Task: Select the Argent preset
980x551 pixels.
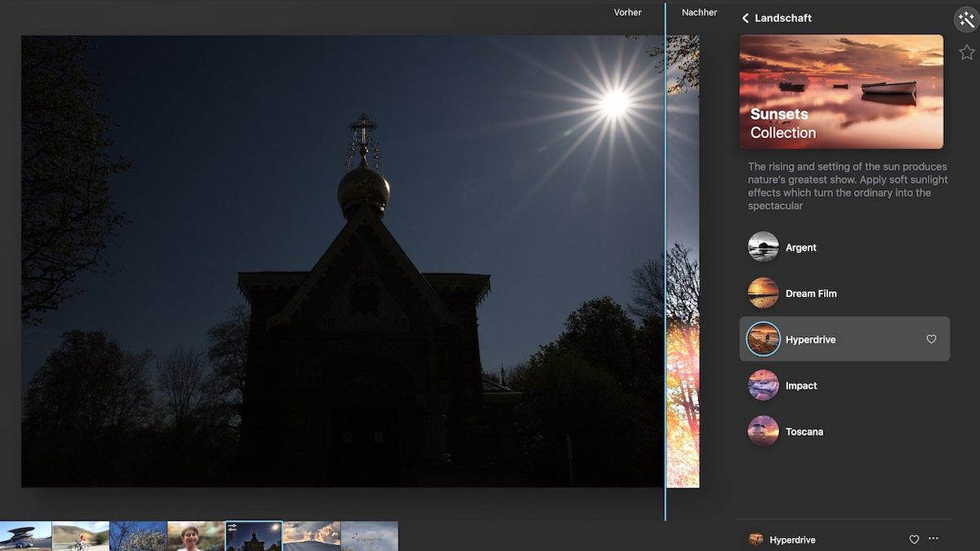Action: pos(800,247)
